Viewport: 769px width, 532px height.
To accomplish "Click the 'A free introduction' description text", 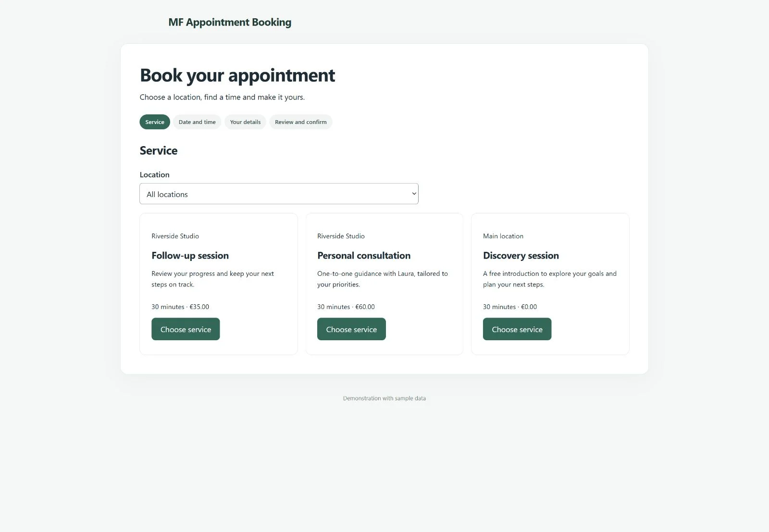I will [550, 279].
